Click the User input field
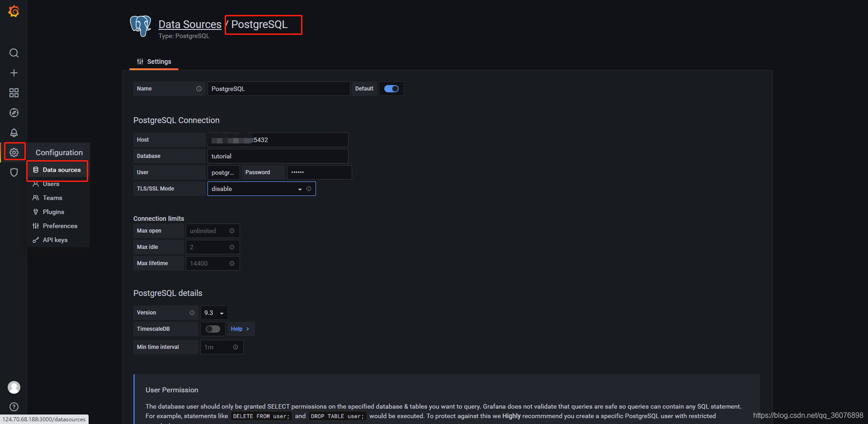Viewport: 868px width, 424px height. click(x=223, y=172)
